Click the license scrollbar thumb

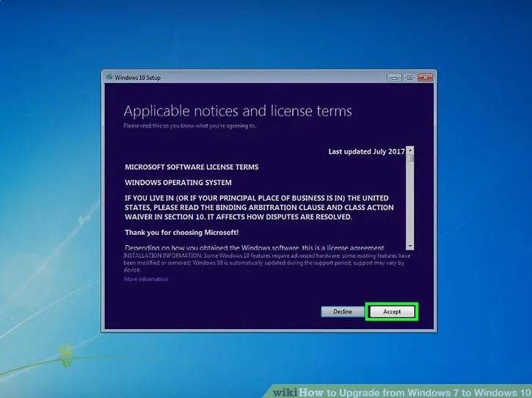[x=410, y=157]
